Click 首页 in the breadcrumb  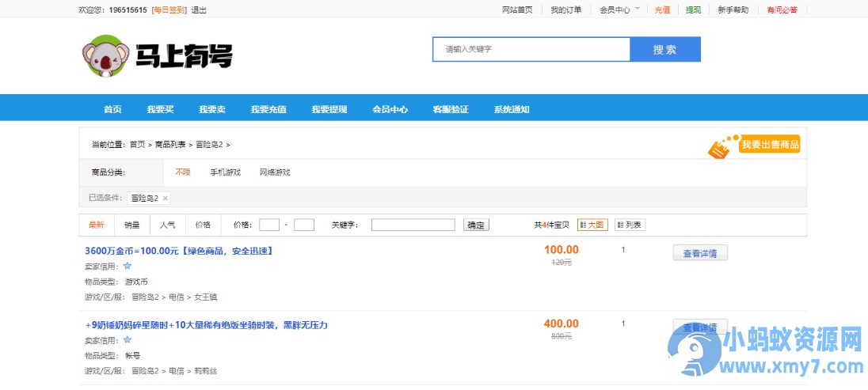pos(137,145)
